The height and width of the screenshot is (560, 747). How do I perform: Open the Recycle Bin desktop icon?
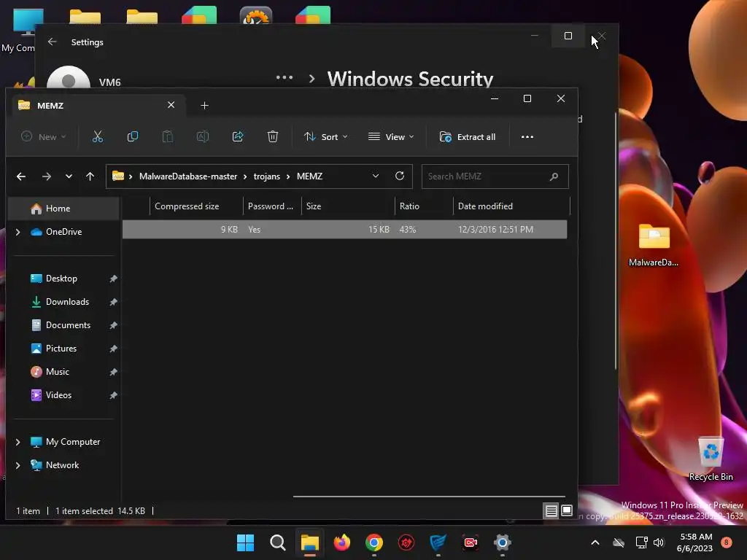711,459
